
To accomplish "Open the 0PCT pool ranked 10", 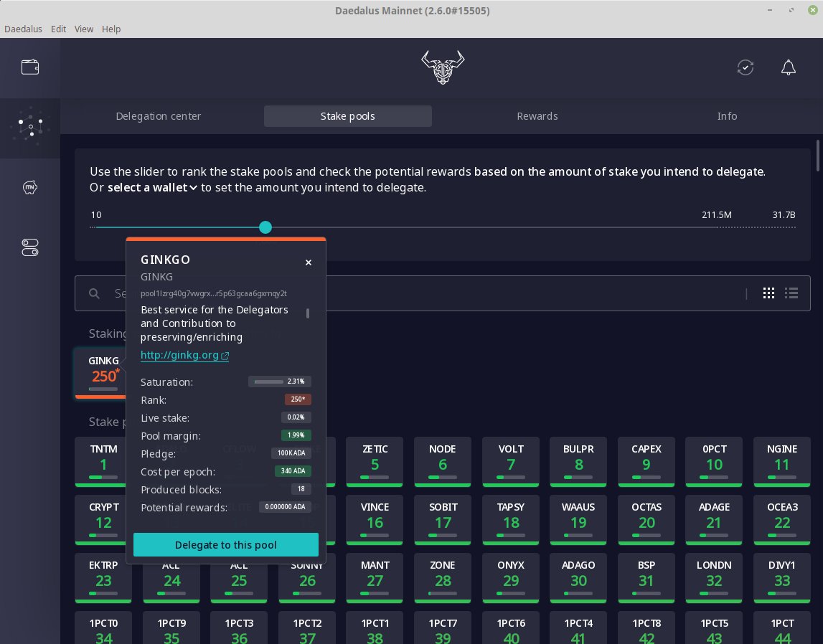I will click(715, 462).
